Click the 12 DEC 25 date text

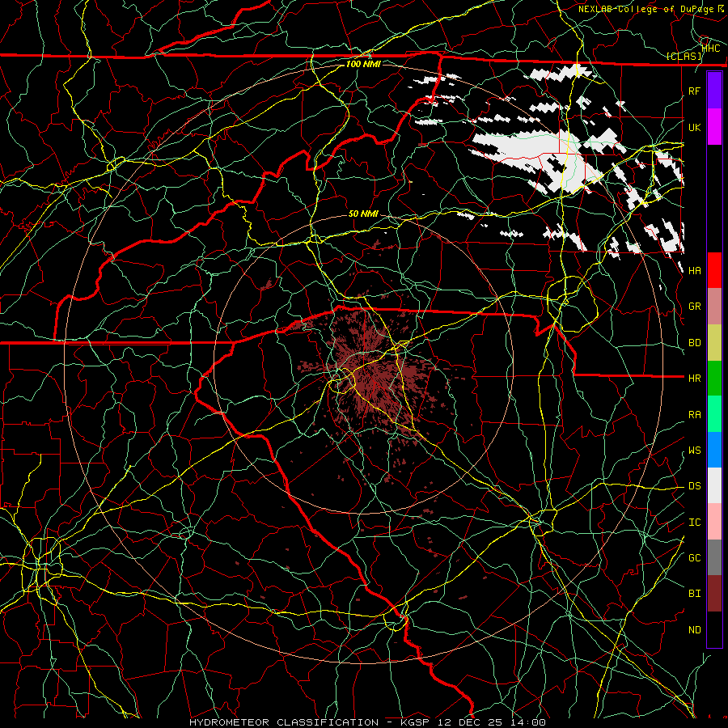[471, 722]
